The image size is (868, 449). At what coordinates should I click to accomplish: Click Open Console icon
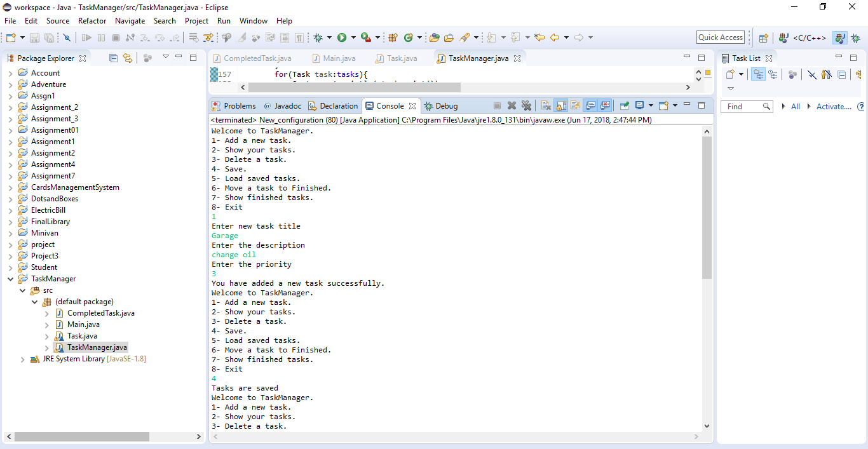point(663,105)
